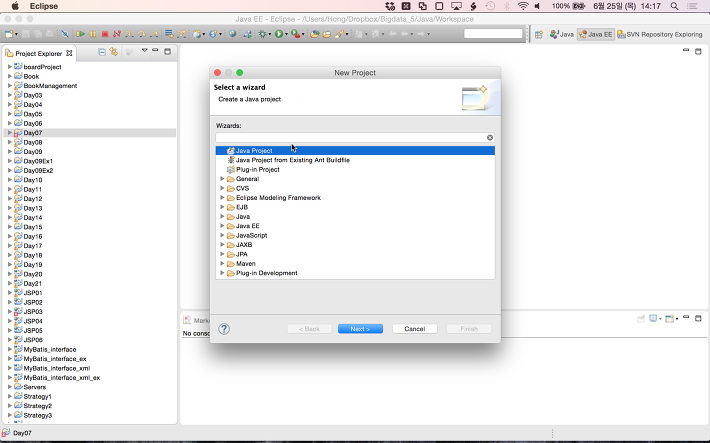
Task: Click the Next button
Action: pos(360,329)
